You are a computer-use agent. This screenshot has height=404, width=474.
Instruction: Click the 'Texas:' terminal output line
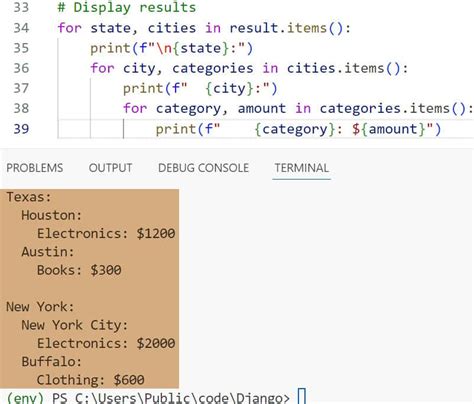[29, 197]
